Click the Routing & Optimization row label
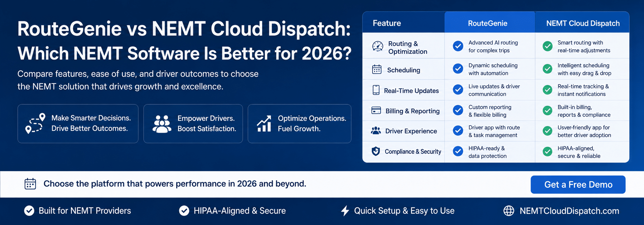 coord(408,48)
